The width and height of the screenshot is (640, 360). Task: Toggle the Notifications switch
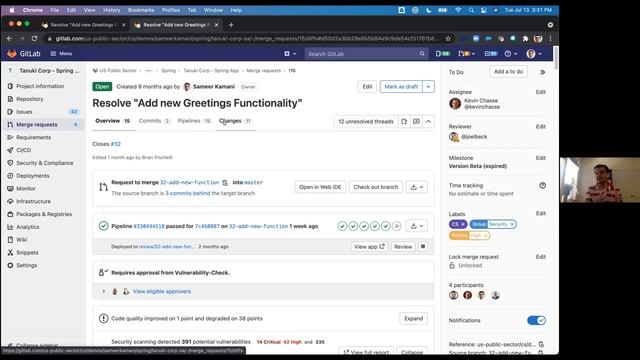pos(536,320)
